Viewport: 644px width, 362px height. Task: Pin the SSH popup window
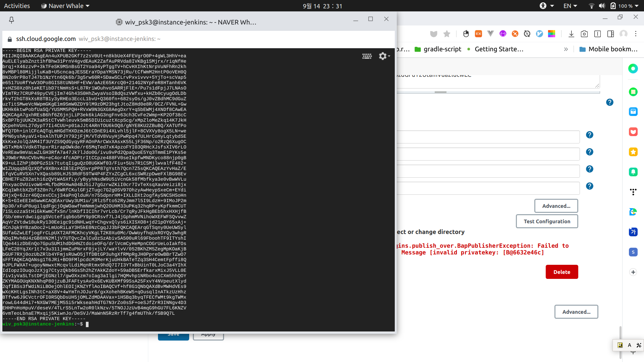point(11,20)
